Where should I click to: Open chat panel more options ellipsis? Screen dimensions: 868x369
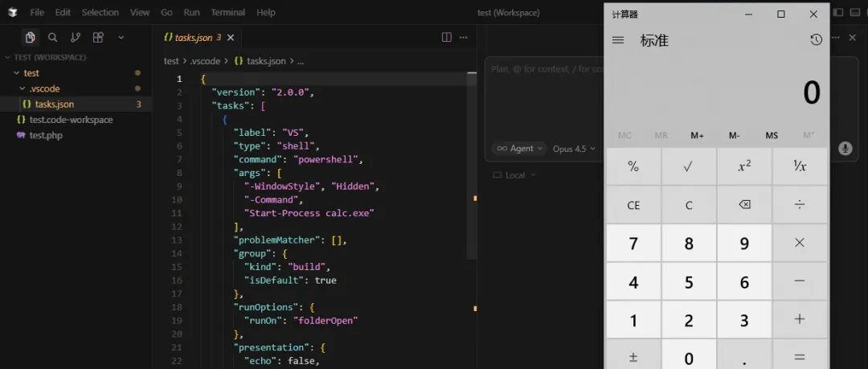click(836, 37)
